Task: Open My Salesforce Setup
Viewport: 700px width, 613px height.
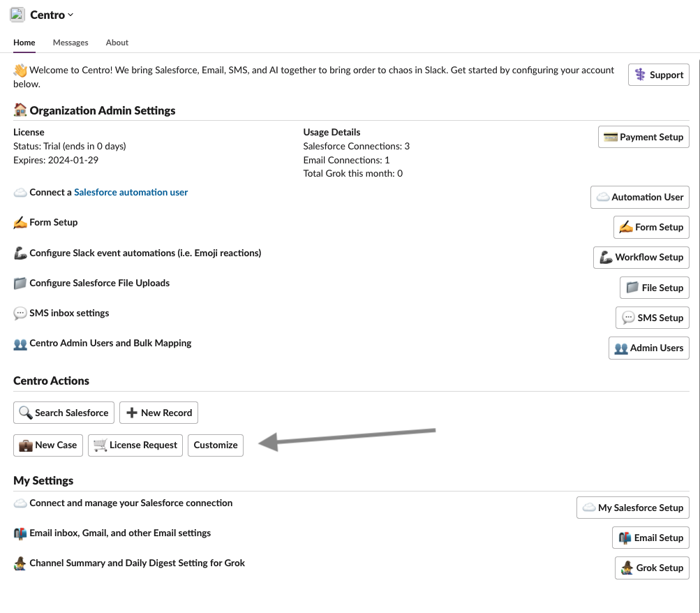Action: [x=632, y=507]
